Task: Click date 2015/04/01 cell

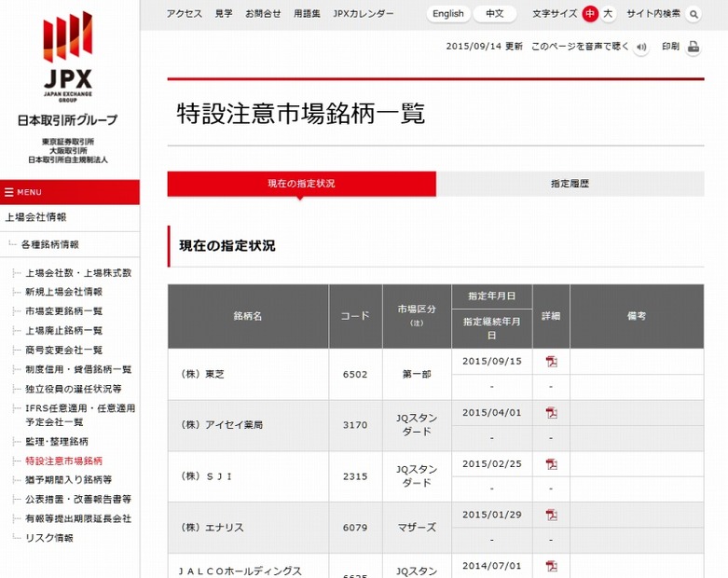Action: pyautogui.click(x=491, y=413)
